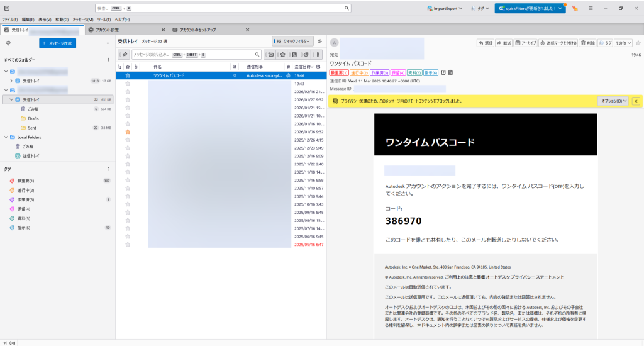Collapse the Local Folders tree

coord(6,137)
